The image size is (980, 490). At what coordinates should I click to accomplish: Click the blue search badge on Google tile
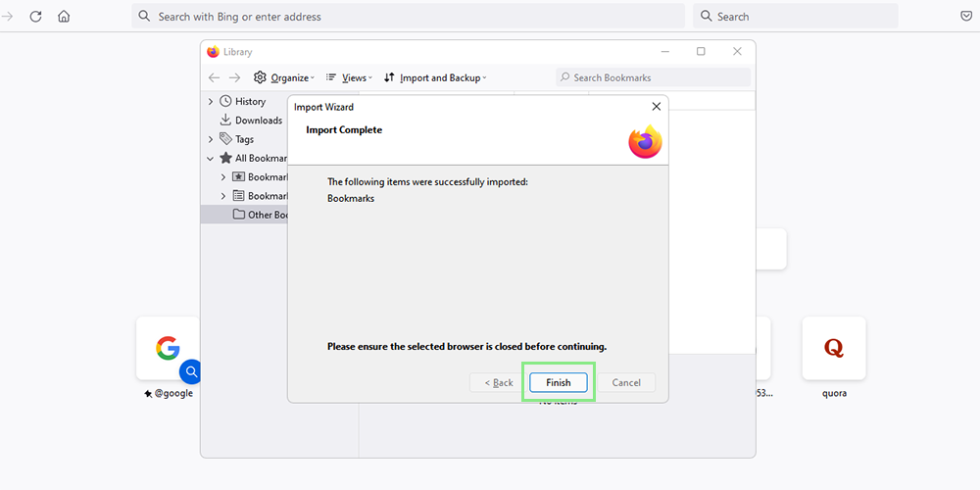click(x=191, y=372)
